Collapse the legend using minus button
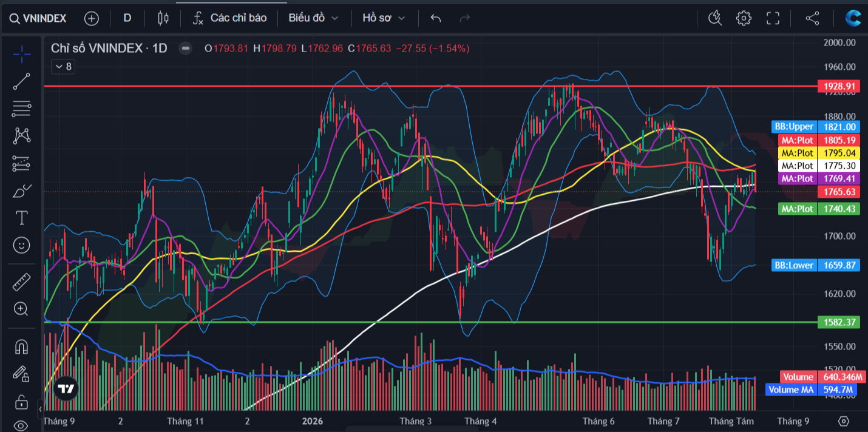Viewport: 868px width, 432px height. [186, 49]
